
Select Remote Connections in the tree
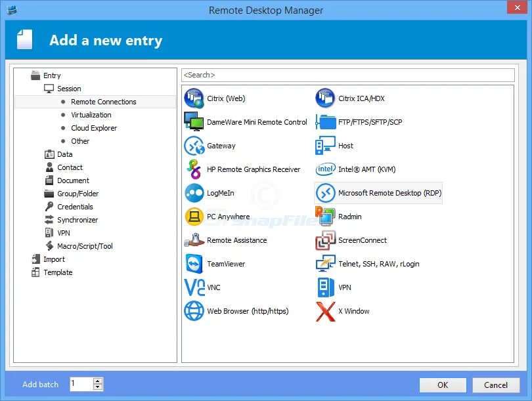(x=95, y=102)
